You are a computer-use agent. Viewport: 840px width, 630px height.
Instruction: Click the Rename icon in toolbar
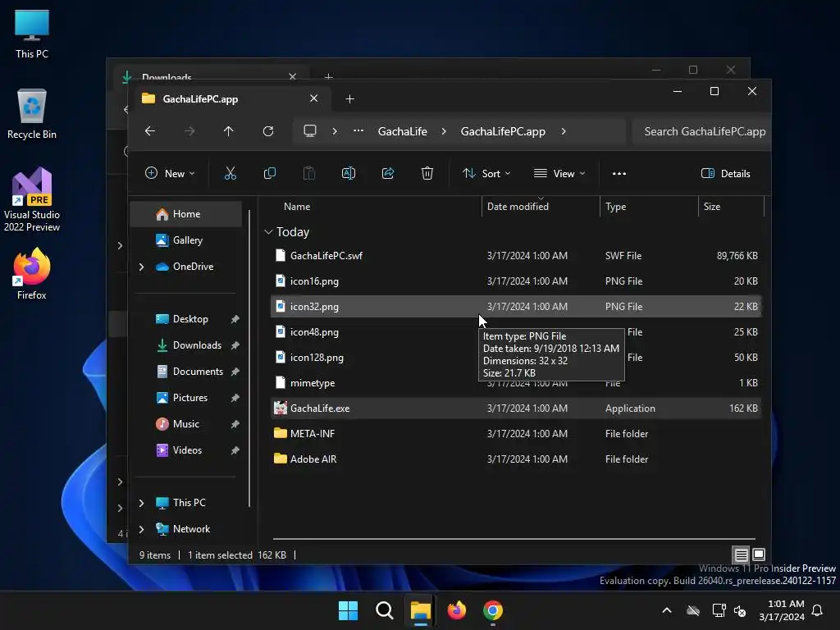pos(348,173)
